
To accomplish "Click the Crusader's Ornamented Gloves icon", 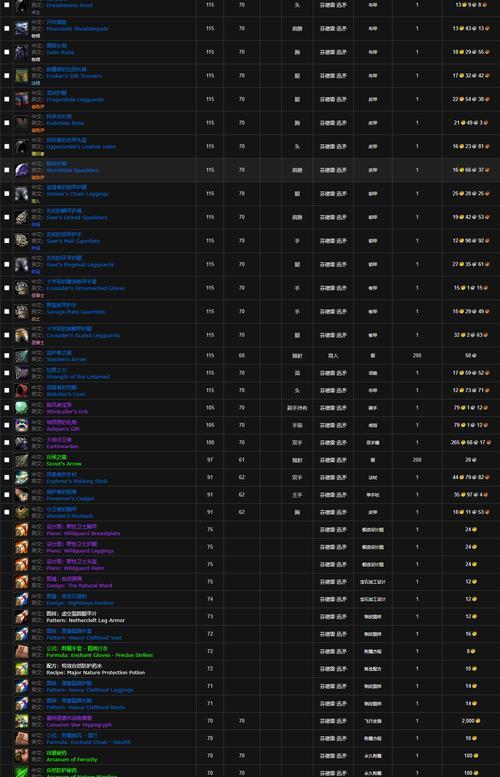I will [21, 287].
